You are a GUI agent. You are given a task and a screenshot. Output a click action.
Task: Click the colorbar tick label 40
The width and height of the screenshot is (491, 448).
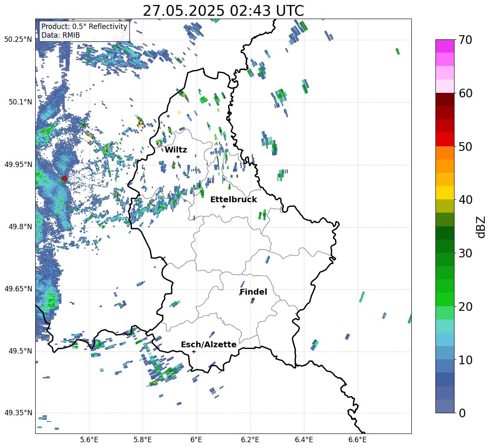click(465, 200)
